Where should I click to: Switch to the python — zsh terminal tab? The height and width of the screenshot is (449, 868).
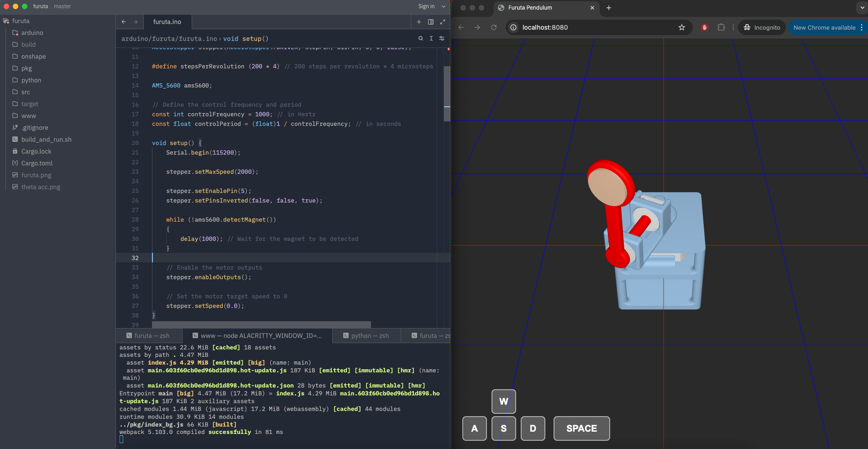coord(366,336)
